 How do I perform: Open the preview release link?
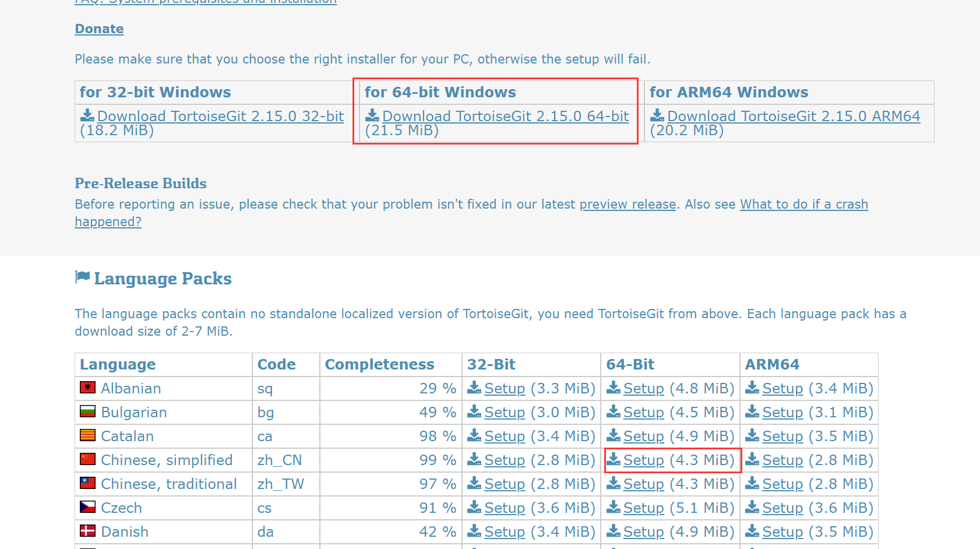628,205
